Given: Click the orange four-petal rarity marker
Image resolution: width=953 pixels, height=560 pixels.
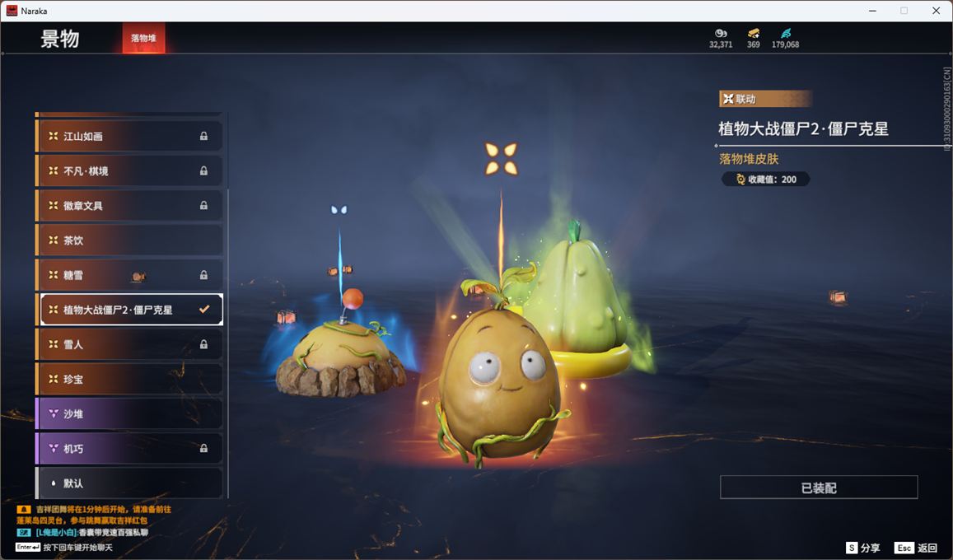Looking at the screenshot, I should [x=502, y=158].
